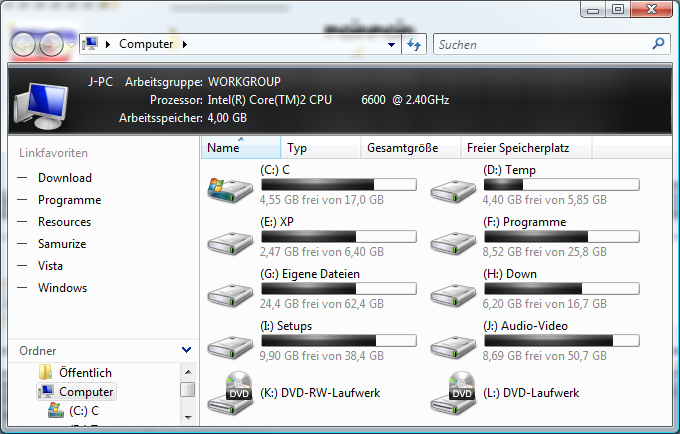The width and height of the screenshot is (680, 434).
Task: Select the (K:) DVD-RW-Laufwerk disc icon
Action: pyautogui.click(x=230, y=393)
